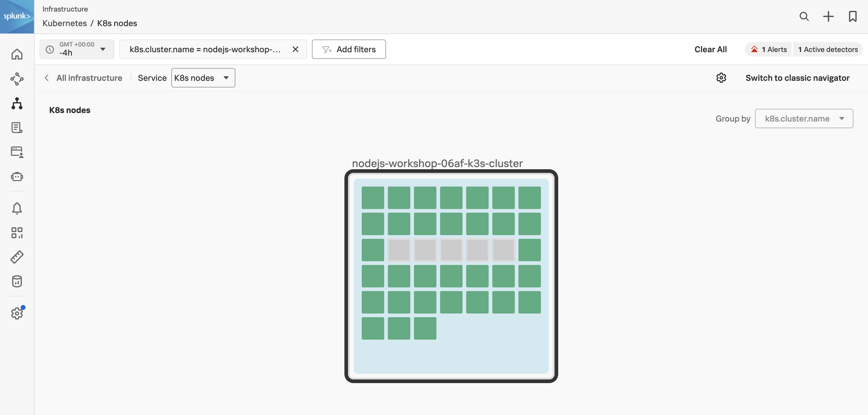The height and width of the screenshot is (415, 868).
Task: Click the infrastructure navigator icon sidebar
Action: [x=17, y=102]
